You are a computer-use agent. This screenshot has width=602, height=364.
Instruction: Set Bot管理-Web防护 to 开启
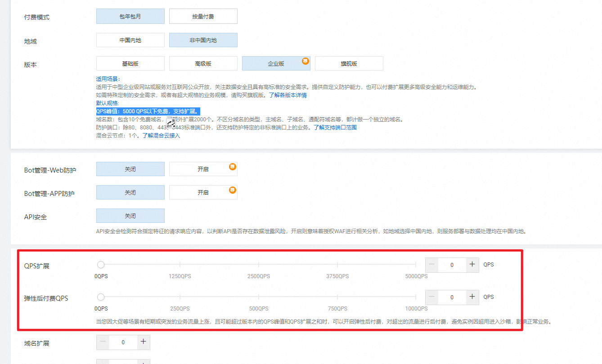pyautogui.click(x=203, y=169)
